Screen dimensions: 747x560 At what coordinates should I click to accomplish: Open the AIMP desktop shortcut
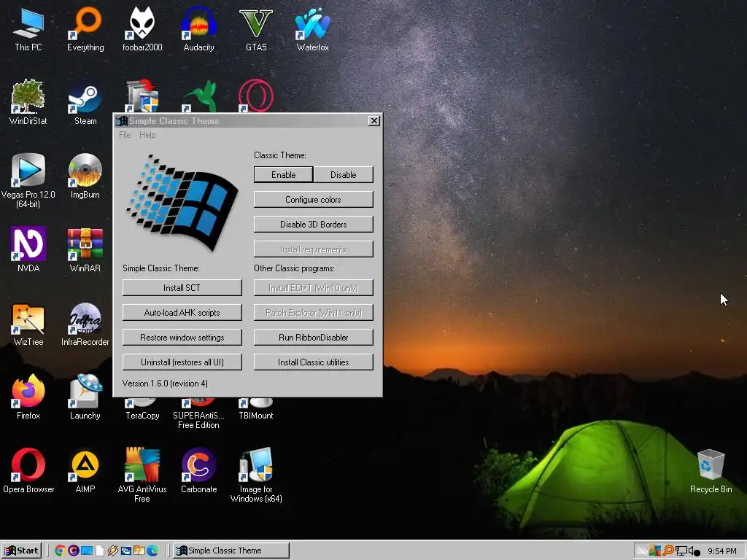pos(85,470)
